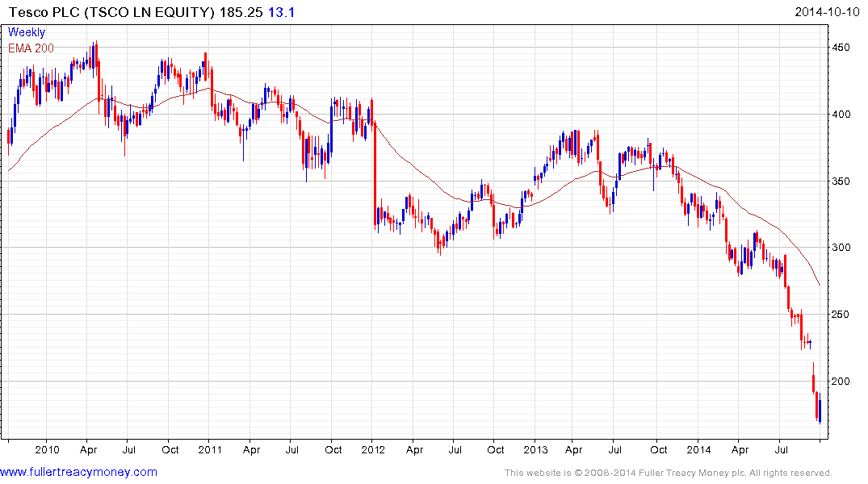
Task: Click the 250 price axis label
Action: (x=841, y=314)
